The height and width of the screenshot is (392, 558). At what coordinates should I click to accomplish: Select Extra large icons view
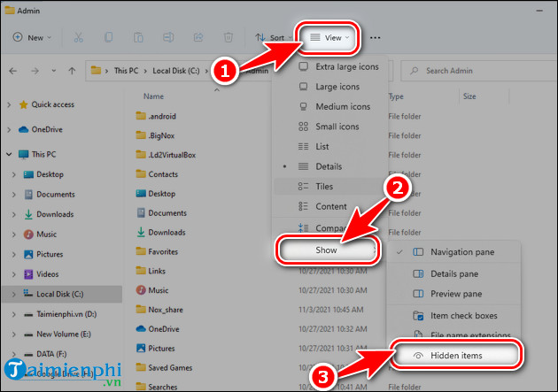click(329, 67)
